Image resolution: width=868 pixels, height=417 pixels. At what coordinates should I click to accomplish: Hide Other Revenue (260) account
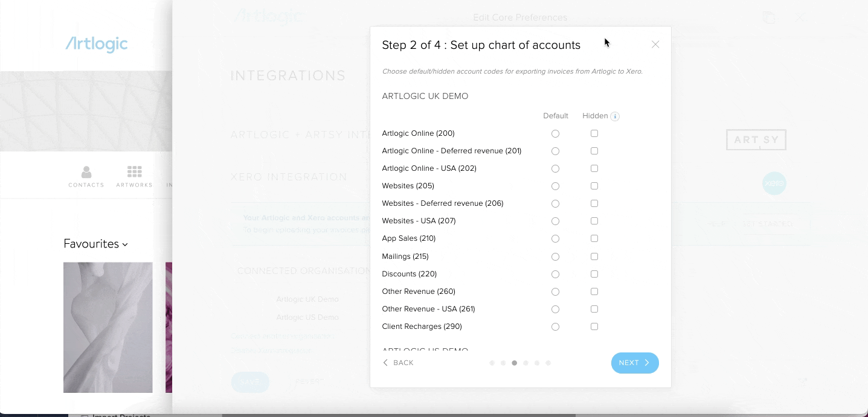pos(594,291)
